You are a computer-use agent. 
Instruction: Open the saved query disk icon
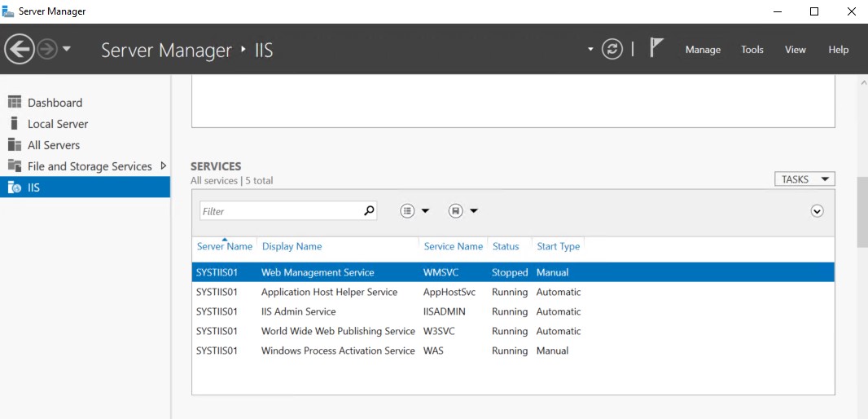(456, 211)
